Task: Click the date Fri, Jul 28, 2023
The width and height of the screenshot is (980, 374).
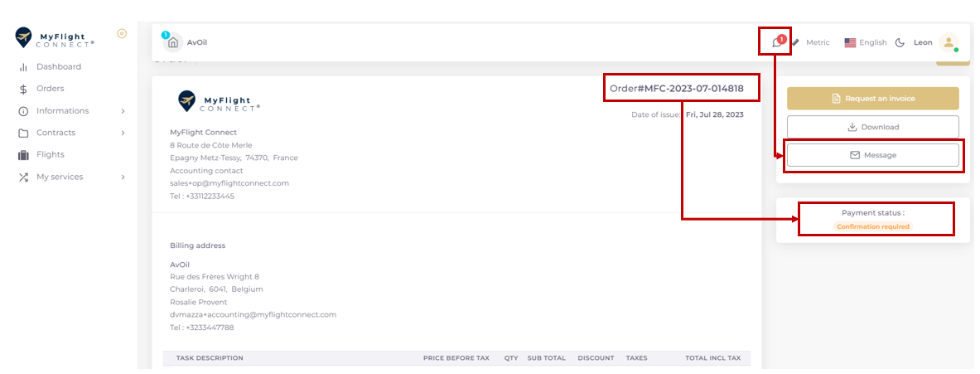Action: tap(714, 115)
